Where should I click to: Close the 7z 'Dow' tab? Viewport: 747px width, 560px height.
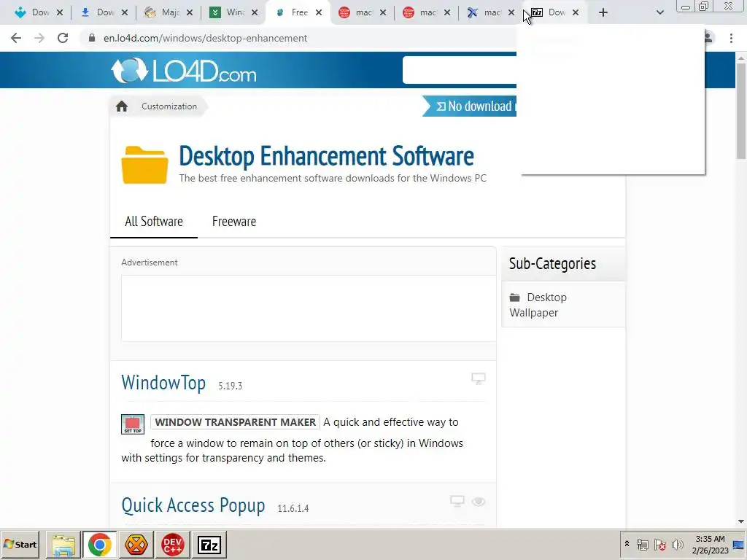576,12
